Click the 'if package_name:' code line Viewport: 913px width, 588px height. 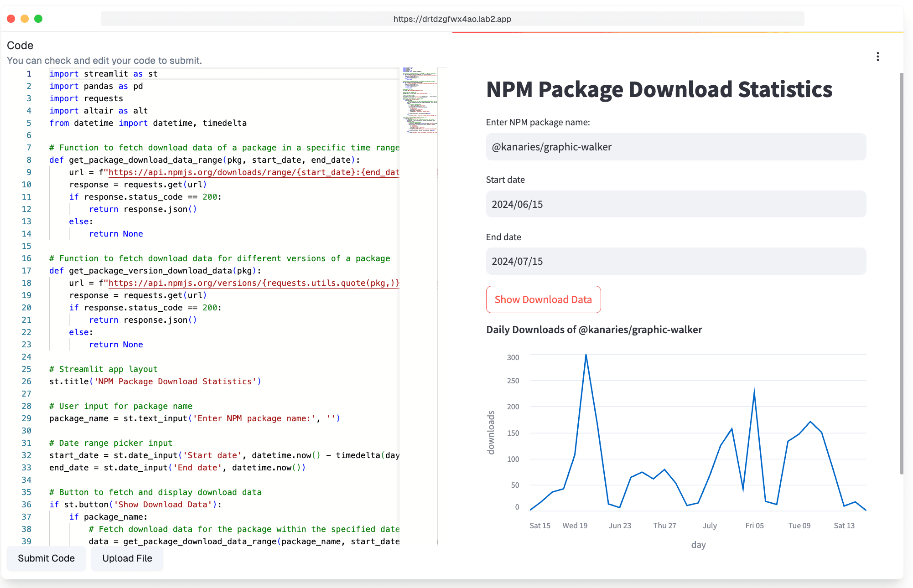[109, 517]
